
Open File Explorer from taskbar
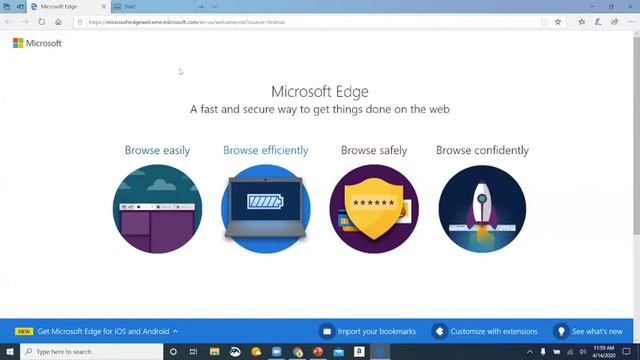pos(214,351)
